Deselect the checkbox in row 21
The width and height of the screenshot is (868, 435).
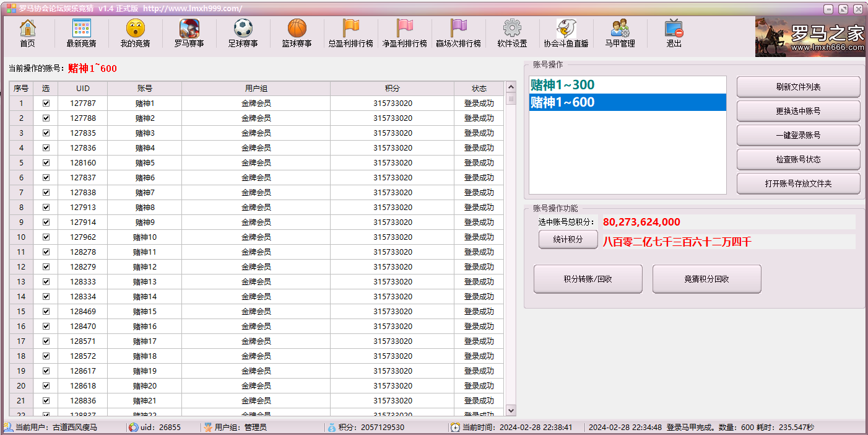coord(46,401)
